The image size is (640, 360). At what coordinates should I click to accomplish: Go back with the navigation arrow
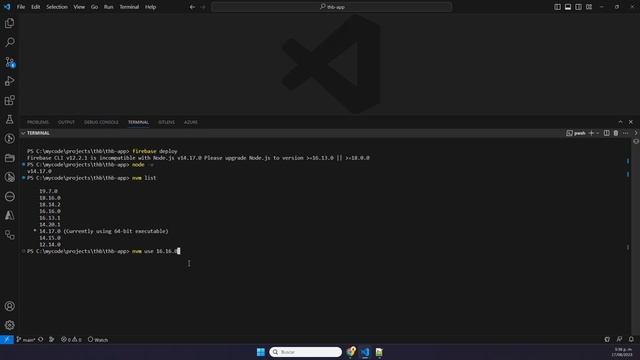(x=192, y=7)
